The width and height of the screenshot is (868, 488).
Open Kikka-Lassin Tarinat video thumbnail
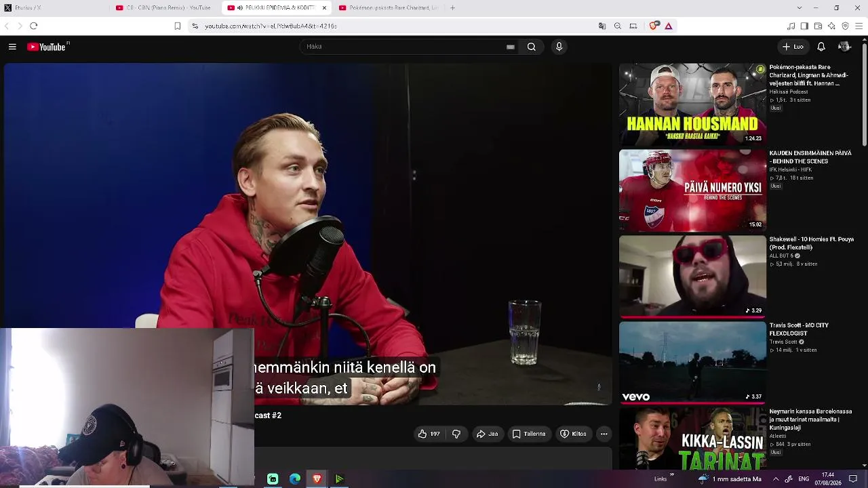point(692,439)
